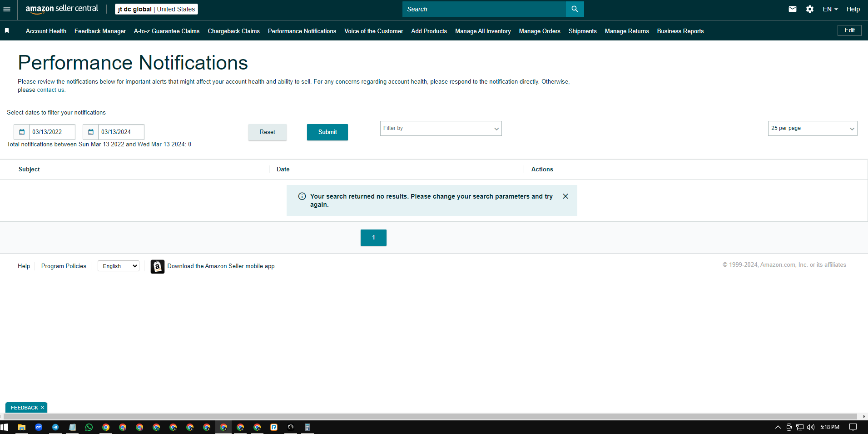Open WhatsApp from the taskbar
This screenshot has width=868, height=434.
(89, 427)
